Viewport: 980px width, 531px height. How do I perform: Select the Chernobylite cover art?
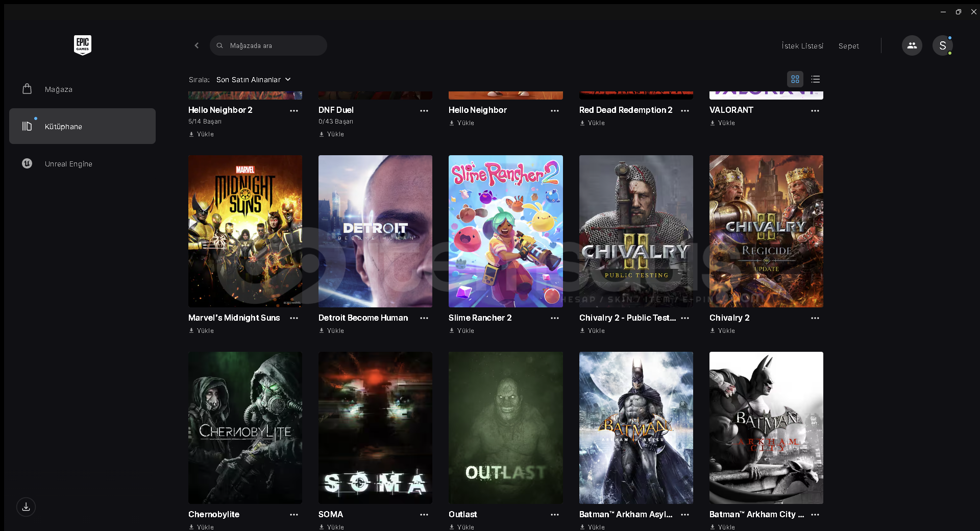[x=245, y=428]
